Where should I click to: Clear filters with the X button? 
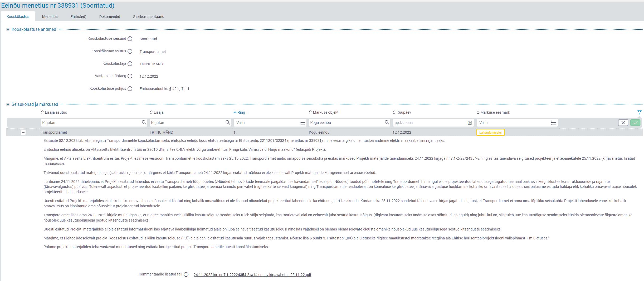623,123
